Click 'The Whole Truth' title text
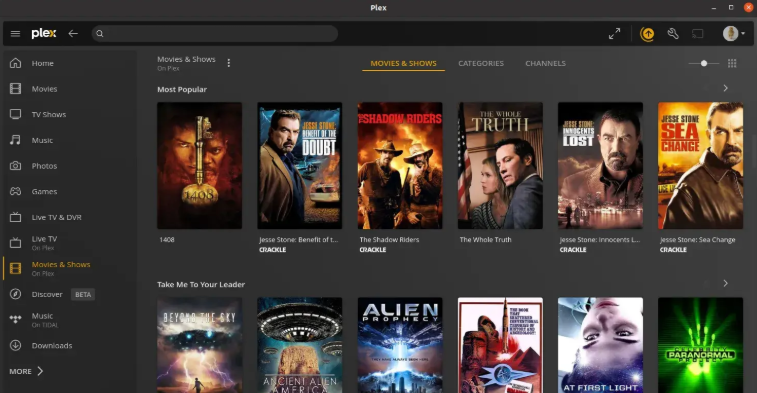The image size is (757, 393). 485,239
